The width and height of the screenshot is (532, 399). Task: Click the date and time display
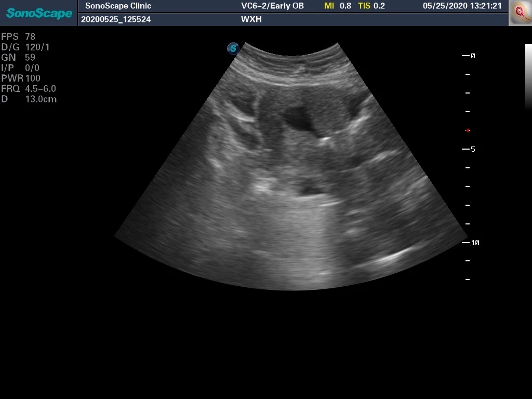462,6
